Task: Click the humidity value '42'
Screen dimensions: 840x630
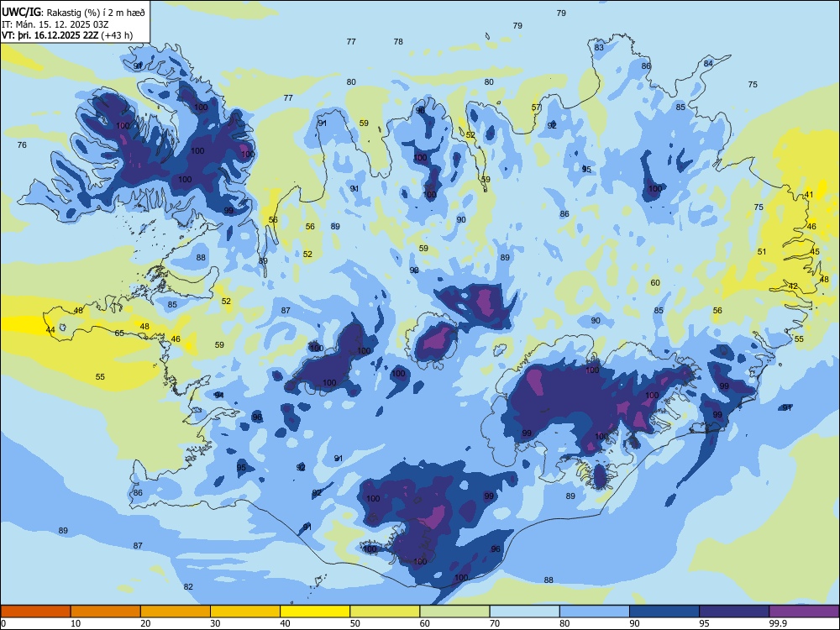Action: pyautogui.click(x=793, y=286)
